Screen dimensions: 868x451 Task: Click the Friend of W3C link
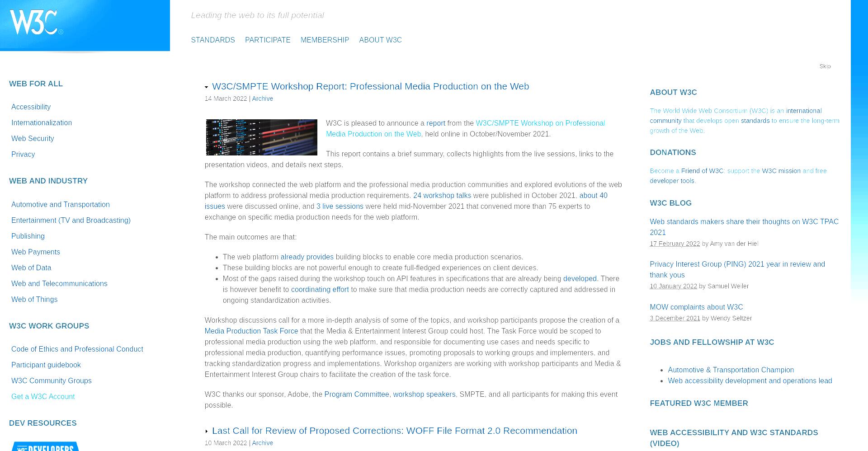pos(703,171)
